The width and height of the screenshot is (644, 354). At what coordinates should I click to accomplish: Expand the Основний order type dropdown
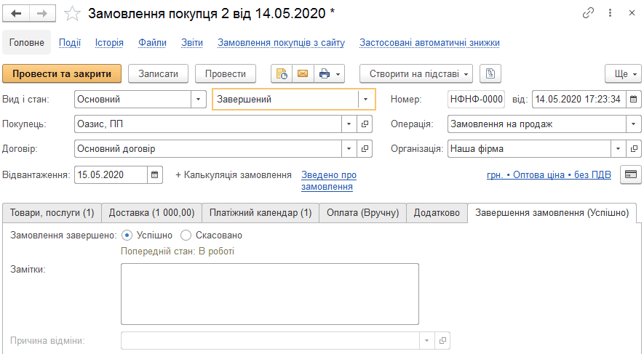click(199, 100)
